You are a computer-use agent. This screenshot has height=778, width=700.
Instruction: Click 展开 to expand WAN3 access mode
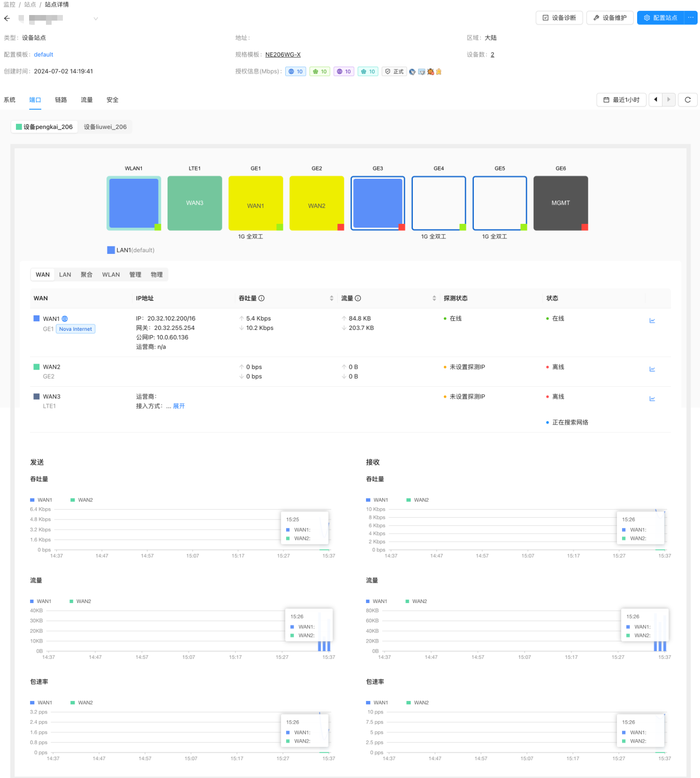(179, 406)
